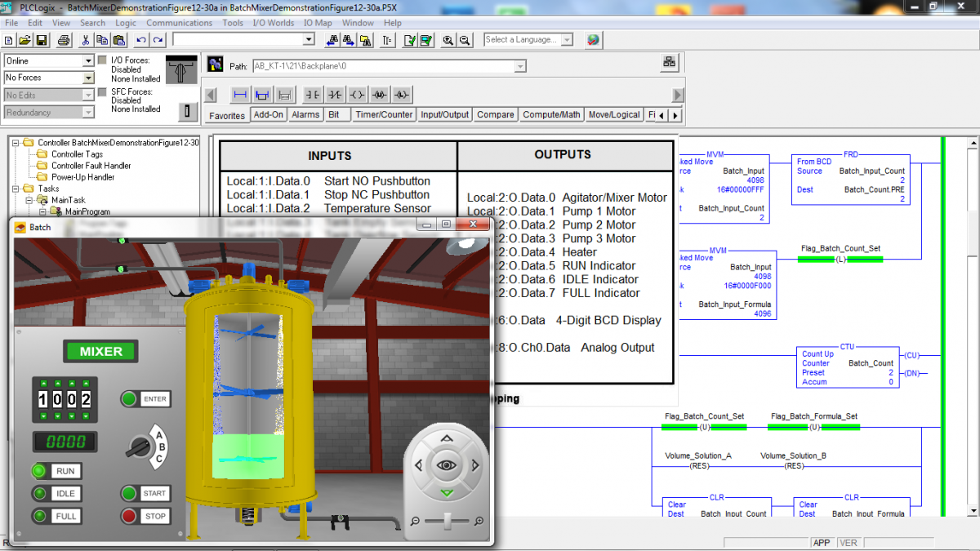The width and height of the screenshot is (980, 551).
Task: Open the Tools menu
Action: (233, 23)
